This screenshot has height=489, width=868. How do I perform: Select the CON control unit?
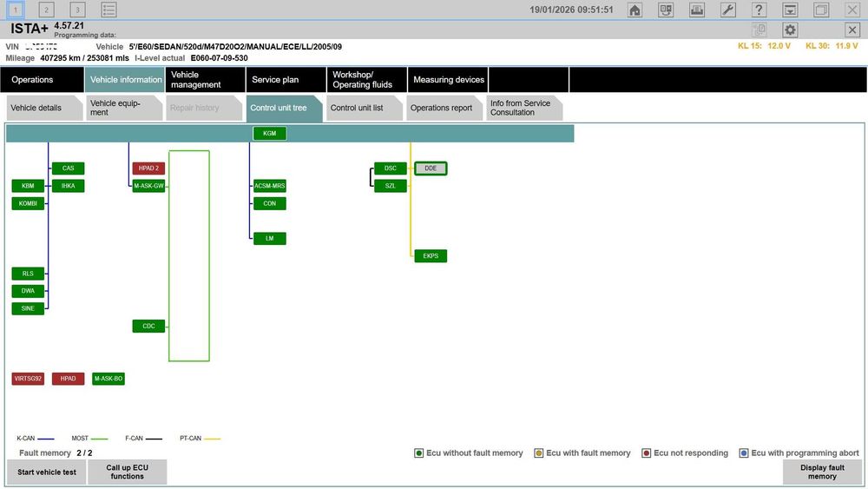tap(270, 203)
